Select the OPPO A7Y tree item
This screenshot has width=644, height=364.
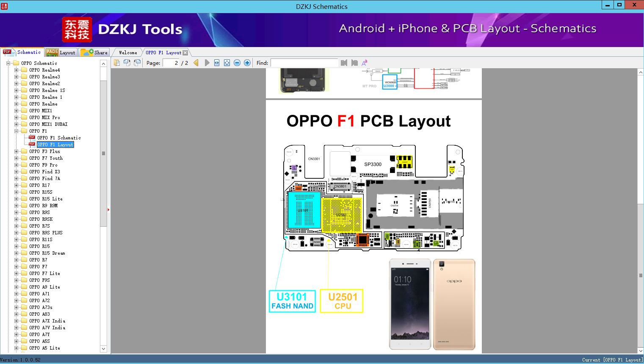pos(39,334)
